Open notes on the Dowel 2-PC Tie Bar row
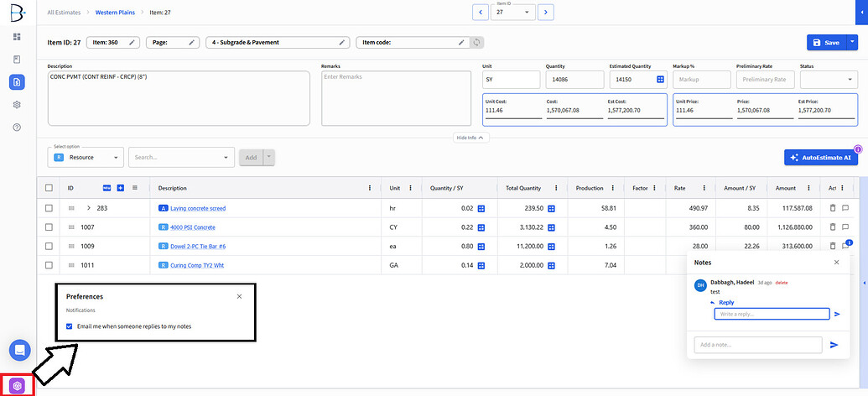The image size is (868, 396). [845, 246]
